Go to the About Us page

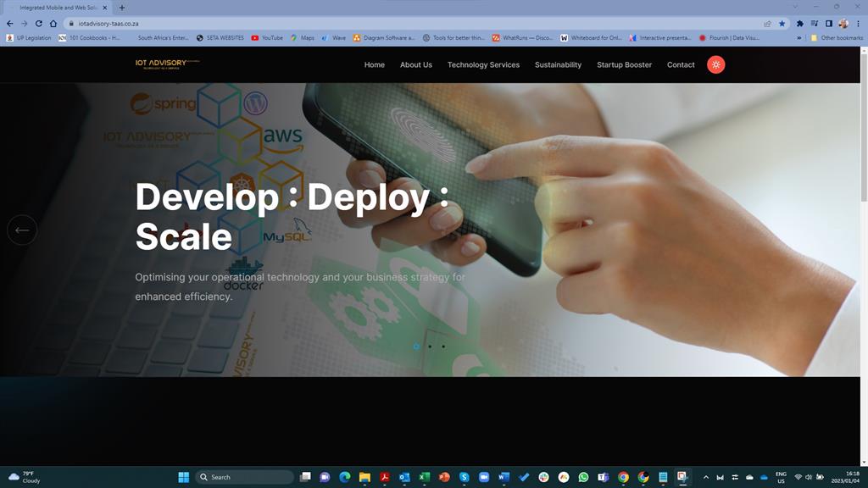(415, 64)
